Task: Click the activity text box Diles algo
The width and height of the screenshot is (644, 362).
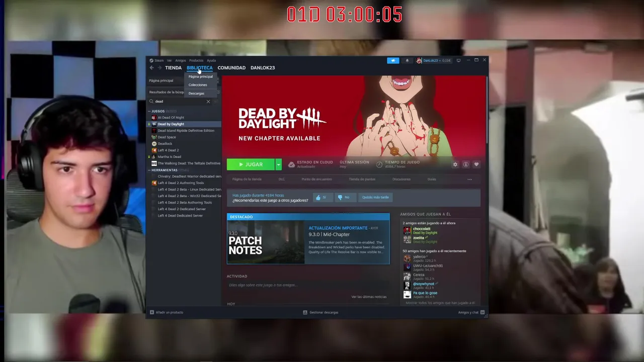Action: 307,285
